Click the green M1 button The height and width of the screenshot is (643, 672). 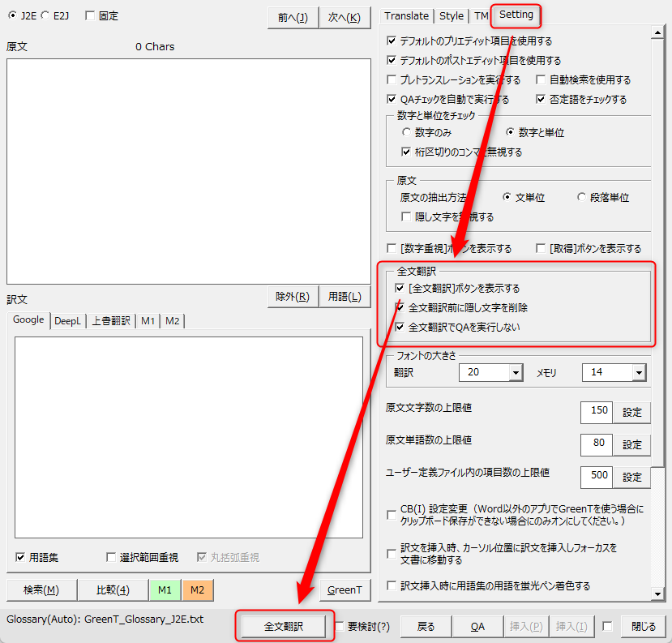tap(165, 589)
